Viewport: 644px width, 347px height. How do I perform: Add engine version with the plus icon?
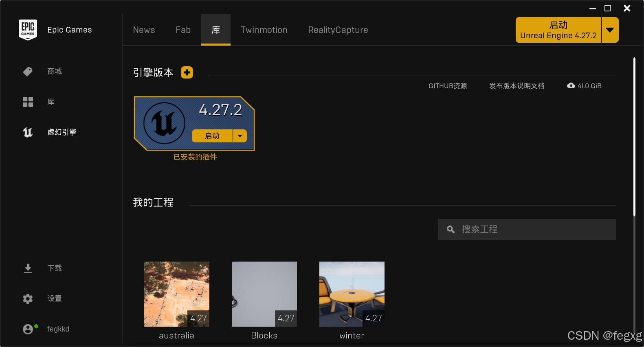(187, 72)
